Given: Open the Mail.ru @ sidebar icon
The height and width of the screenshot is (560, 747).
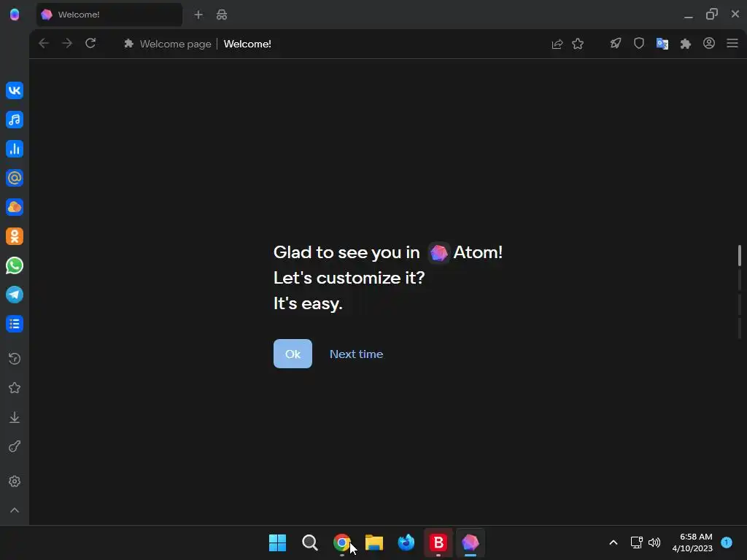Looking at the screenshot, I should pyautogui.click(x=15, y=178).
